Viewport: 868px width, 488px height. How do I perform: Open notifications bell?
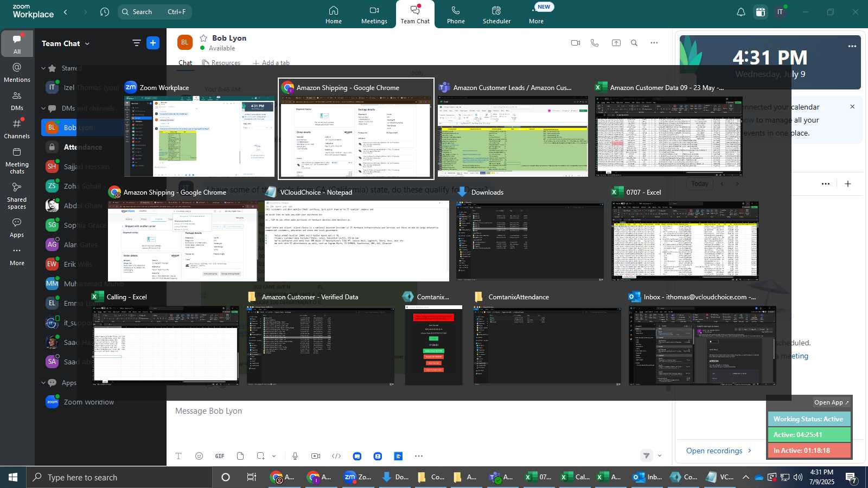[x=741, y=12]
